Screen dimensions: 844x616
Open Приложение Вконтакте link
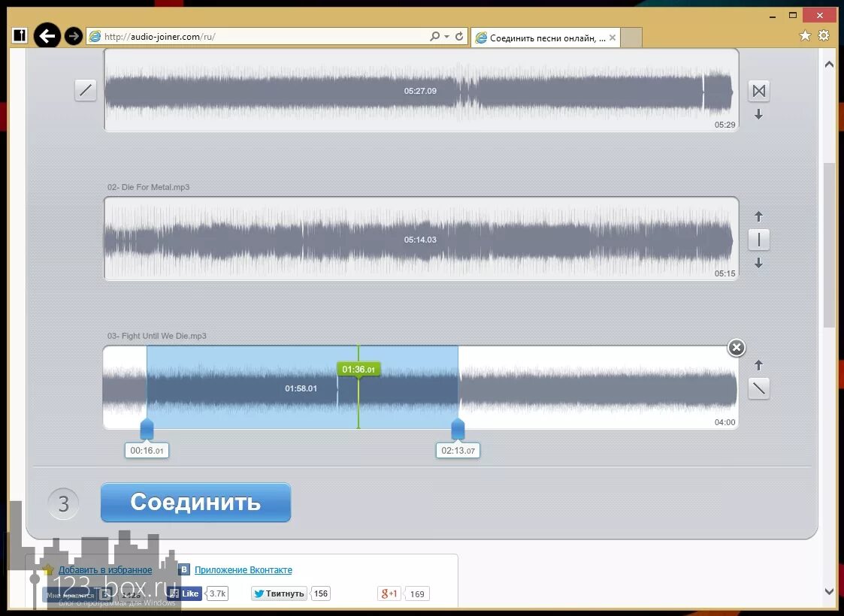click(x=244, y=569)
